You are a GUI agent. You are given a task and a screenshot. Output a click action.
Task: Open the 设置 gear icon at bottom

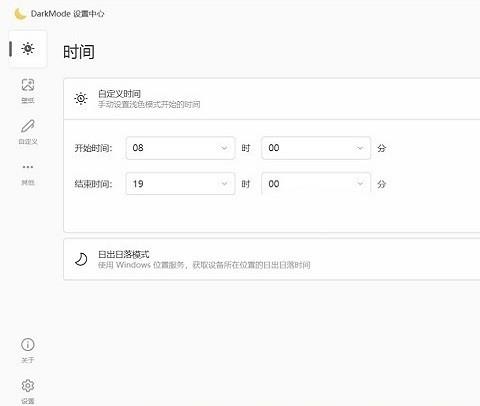point(28,386)
